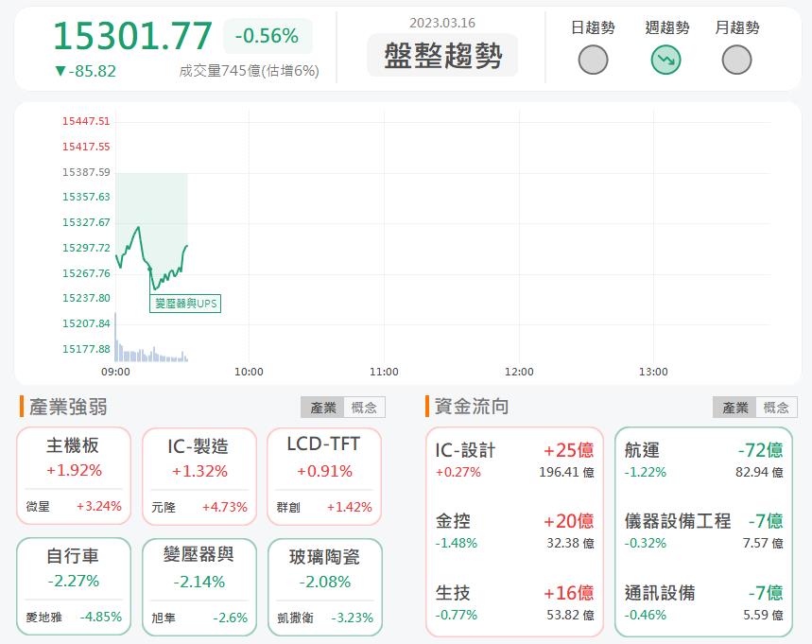Click the 凱撒衛 stock link
Image resolution: width=812 pixels, height=644 pixels.
pyautogui.click(x=293, y=615)
